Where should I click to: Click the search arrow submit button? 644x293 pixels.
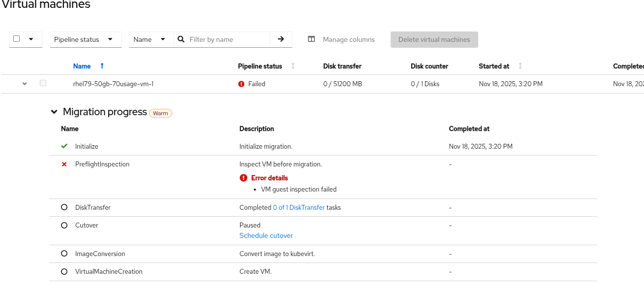[281, 39]
